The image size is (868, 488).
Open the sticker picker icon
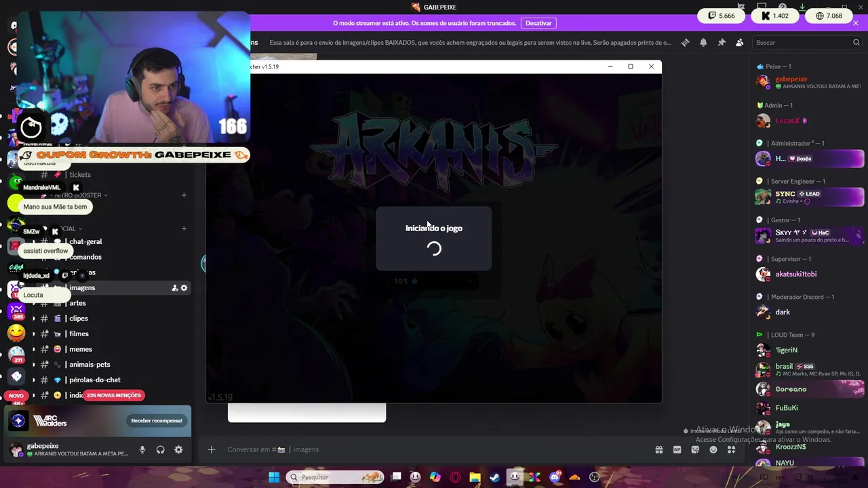(695, 449)
